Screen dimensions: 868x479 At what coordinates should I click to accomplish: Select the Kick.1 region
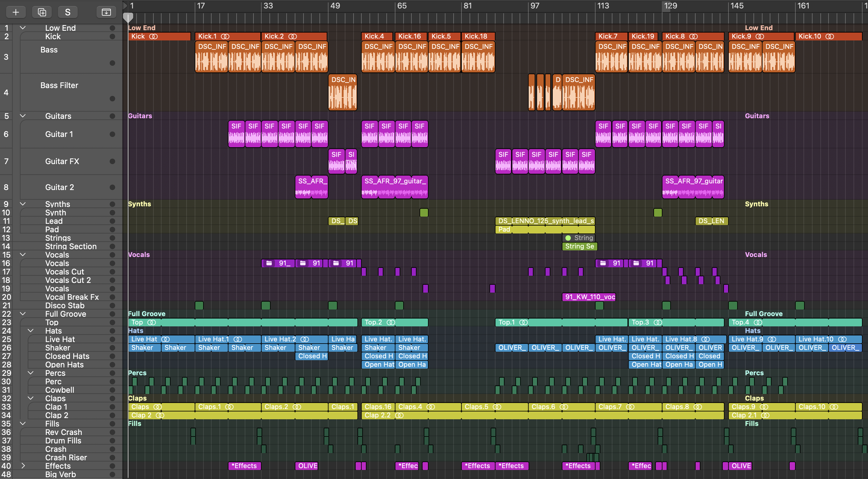(x=228, y=36)
